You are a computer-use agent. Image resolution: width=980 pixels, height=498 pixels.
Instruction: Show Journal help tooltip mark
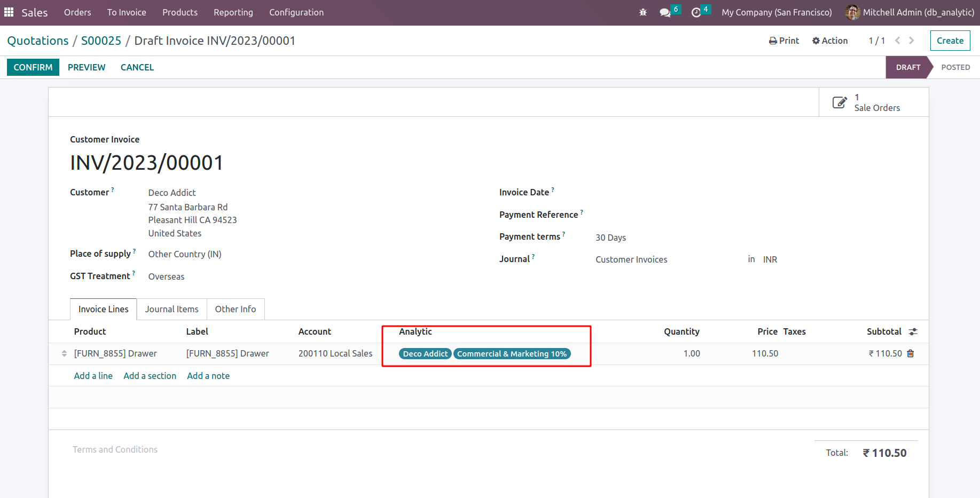pyautogui.click(x=533, y=256)
